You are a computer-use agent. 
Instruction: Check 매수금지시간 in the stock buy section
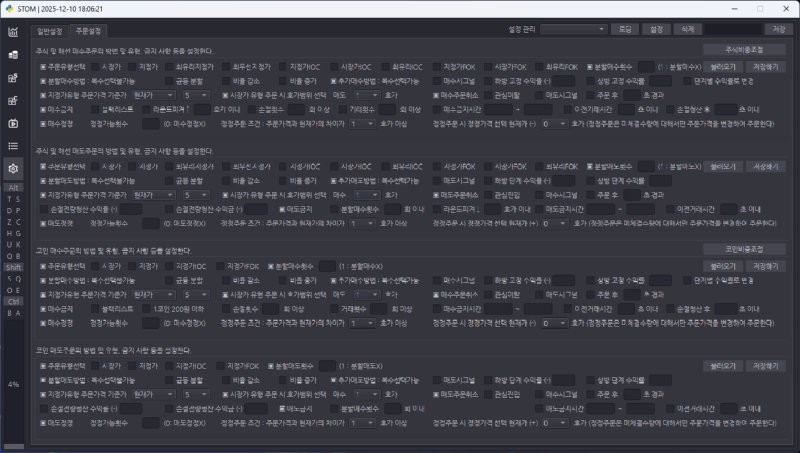(x=457, y=109)
